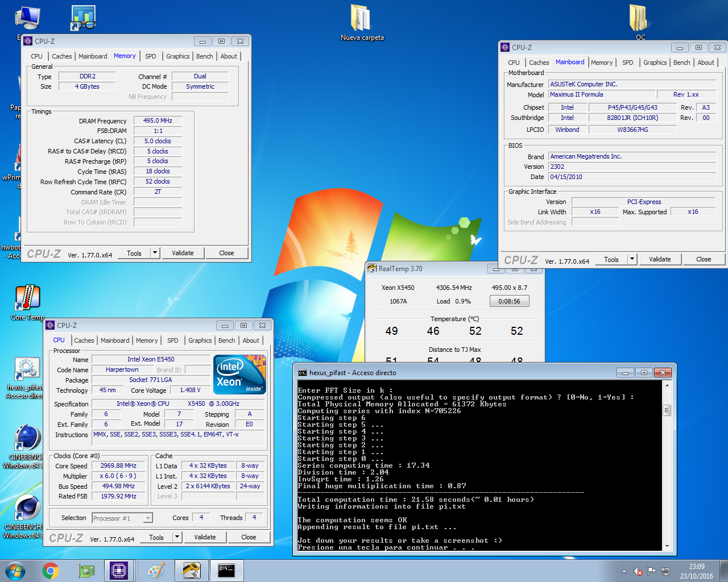Open the Nueva carpeta desktop folder

pos(362,23)
